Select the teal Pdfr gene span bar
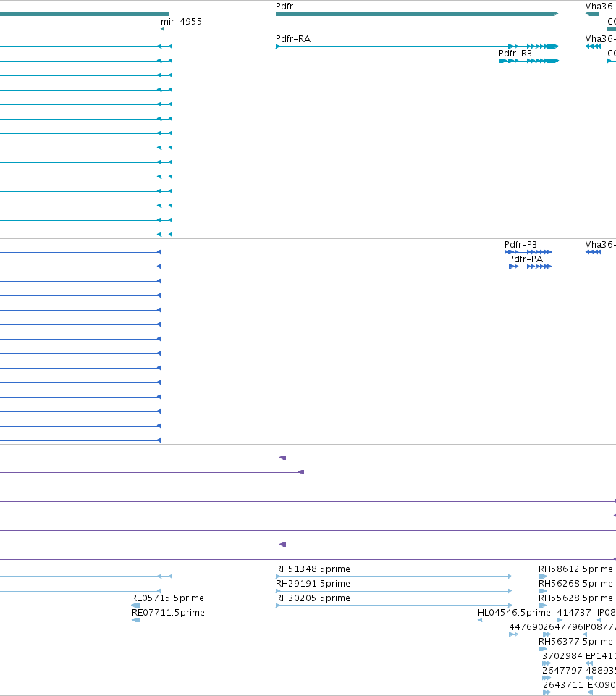Image resolution: width=616 pixels, height=696 pixels. 417,14
